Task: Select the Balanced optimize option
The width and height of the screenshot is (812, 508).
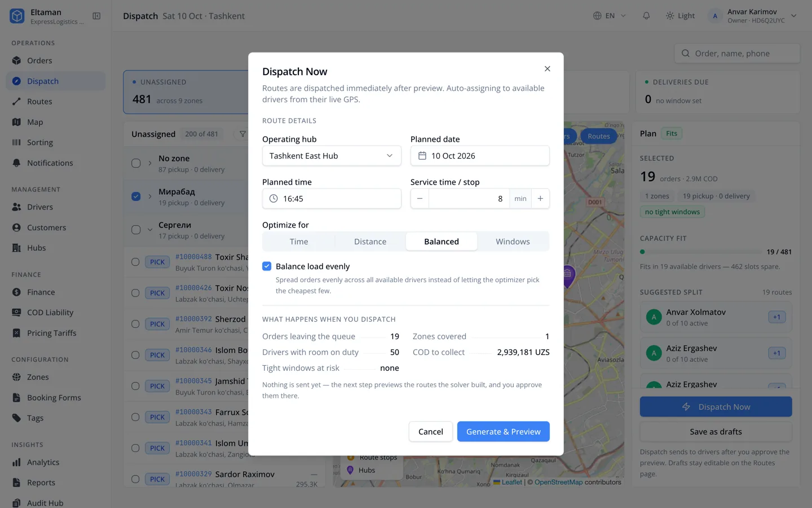Action: click(442, 242)
